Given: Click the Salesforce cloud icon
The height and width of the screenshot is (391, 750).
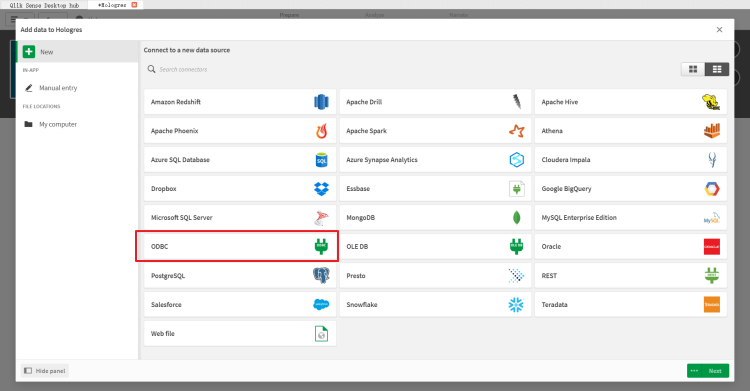Looking at the screenshot, I should (x=321, y=304).
